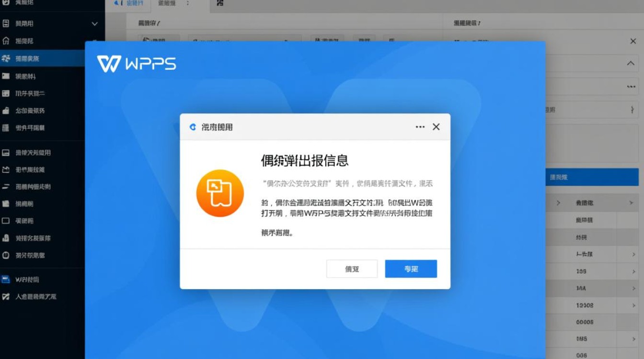The image size is (644, 359).
Task: Click the orange round document icon in dialog
Action: tap(220, 193)
